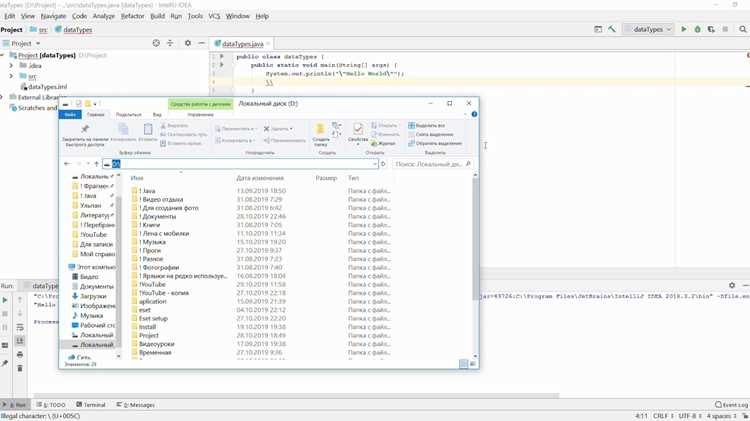Print the Run console output

click(x=20, y=355)
